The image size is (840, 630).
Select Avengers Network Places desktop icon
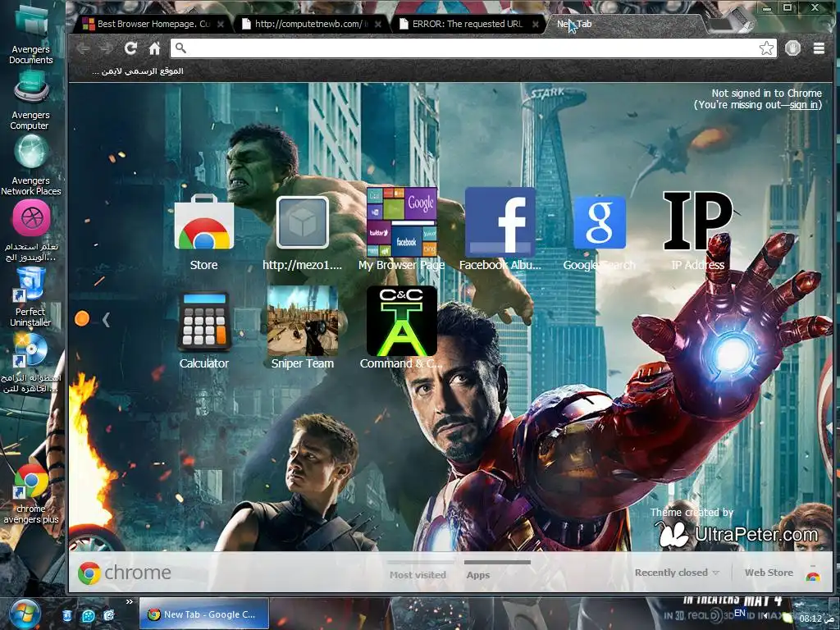click(30, 165)
